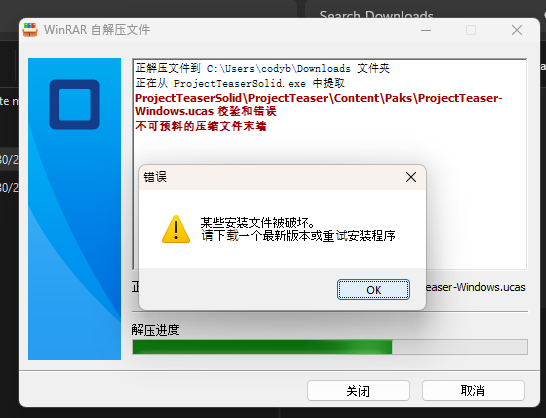
Task: Click the green extraction progress bar
Action: click(330, 347)
